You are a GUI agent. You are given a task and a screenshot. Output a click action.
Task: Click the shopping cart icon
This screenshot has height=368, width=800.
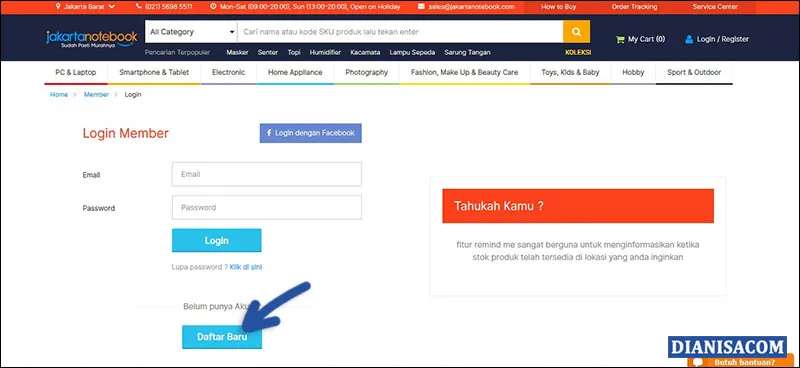pyautogui.click(x=620, y=39)
